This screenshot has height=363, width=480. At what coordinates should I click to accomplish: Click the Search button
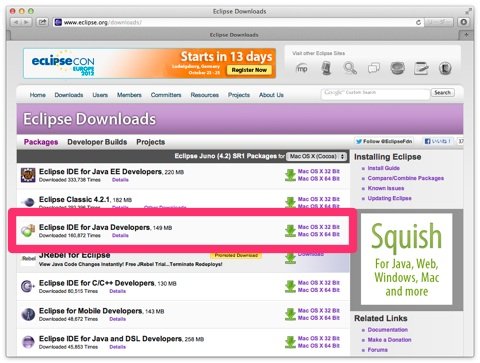(x=442, y=93)
